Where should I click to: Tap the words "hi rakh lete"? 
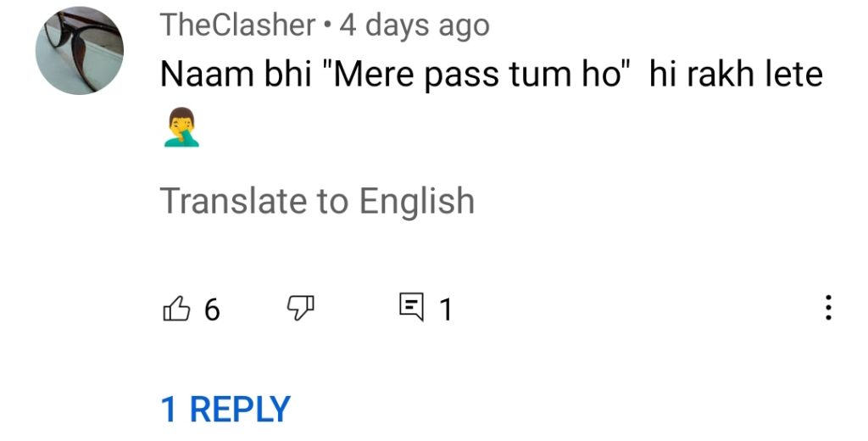(737, 74)
